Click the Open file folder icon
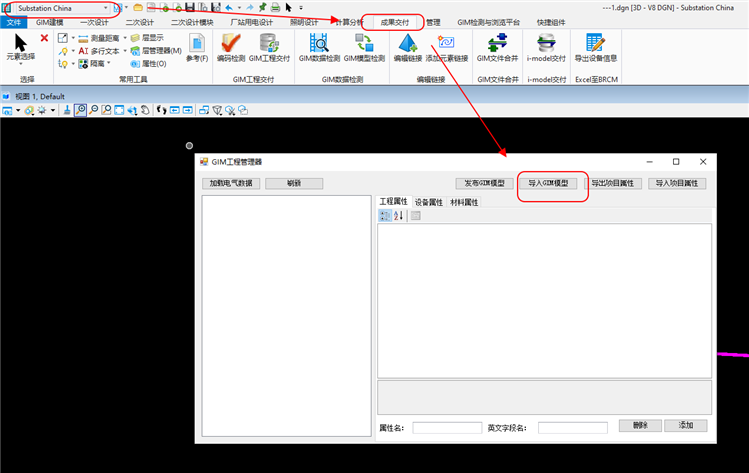The image size is (749, 473). point(138,8)
